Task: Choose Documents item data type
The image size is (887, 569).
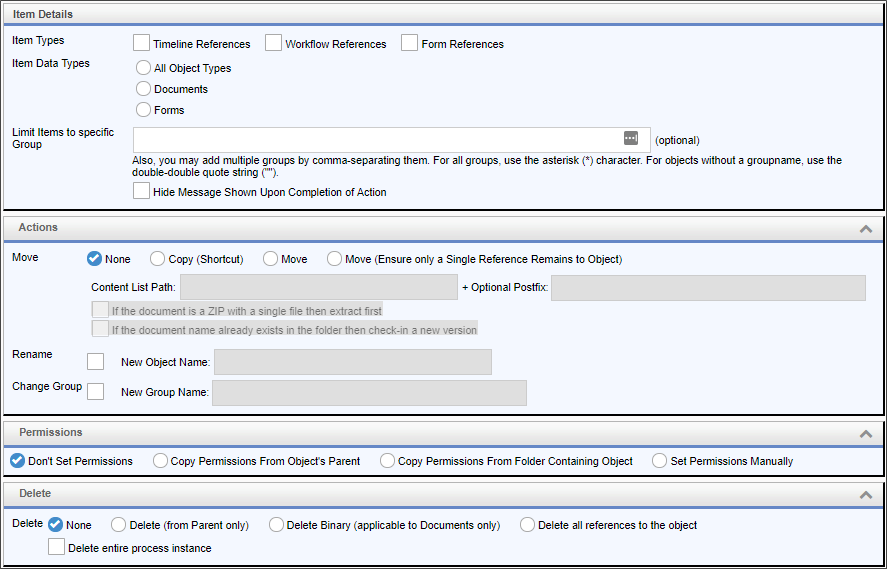Action: (144, 89)
